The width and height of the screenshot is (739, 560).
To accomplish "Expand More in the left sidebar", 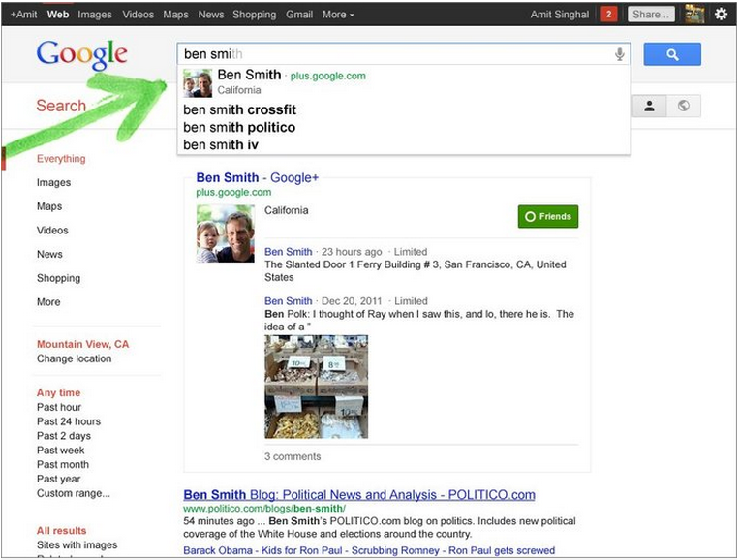I will point(48,302).
